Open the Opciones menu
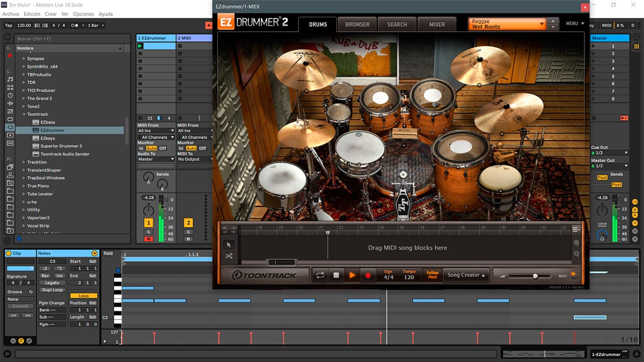Image resolution: width=644 pixels, height=362 pixels. coord(83,14)
